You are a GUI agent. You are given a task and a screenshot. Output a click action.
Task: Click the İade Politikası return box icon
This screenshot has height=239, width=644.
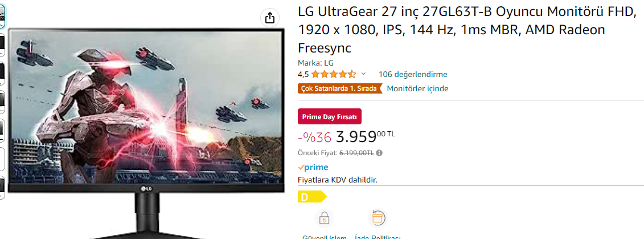pos(378,218)
